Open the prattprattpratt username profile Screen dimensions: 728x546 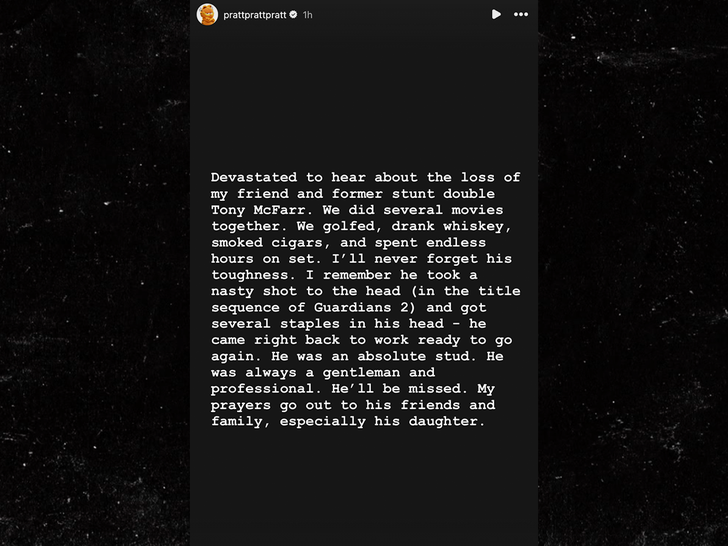click(254, 15)
